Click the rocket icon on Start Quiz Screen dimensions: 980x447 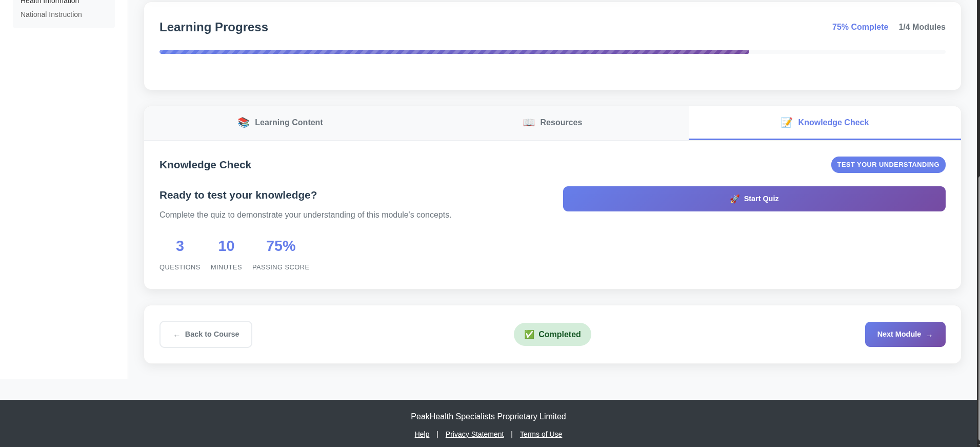tap(734, 199)
